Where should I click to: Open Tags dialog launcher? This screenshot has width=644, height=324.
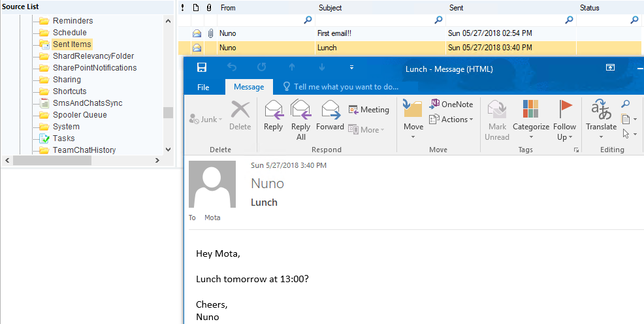point(576,150)
